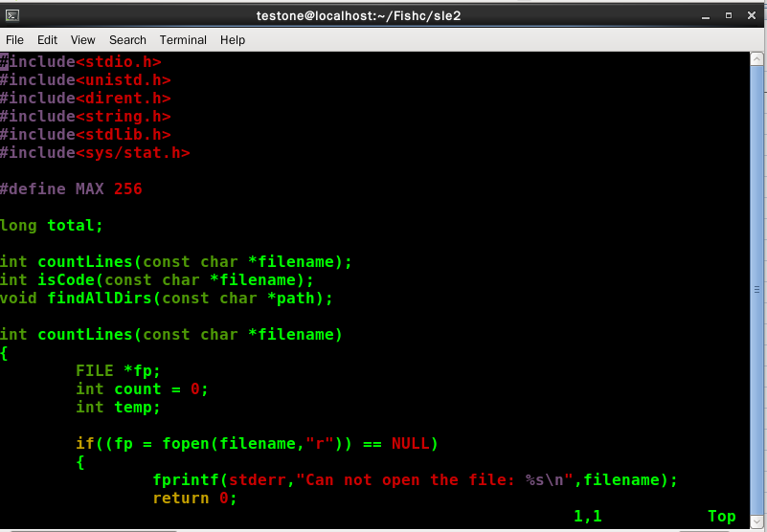767x532 pixels.
Task: Click the isCode function prototype line
Action: pos(157,280)
